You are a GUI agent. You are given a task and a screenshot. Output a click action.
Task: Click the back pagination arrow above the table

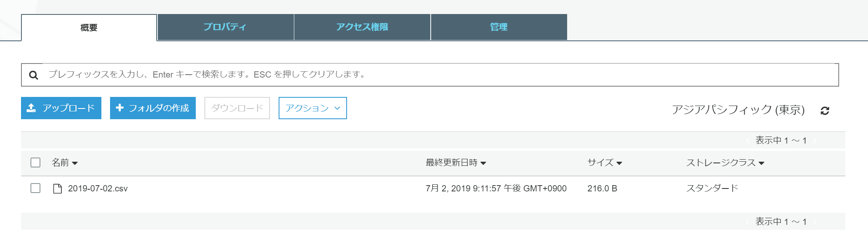[x=747, y=140]
